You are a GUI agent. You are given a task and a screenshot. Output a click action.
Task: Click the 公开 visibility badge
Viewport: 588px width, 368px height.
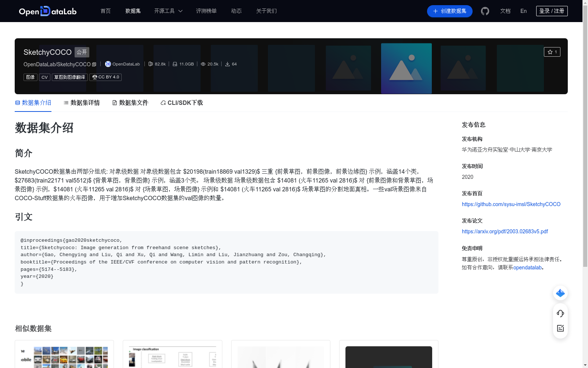click(x=82, y=52)
